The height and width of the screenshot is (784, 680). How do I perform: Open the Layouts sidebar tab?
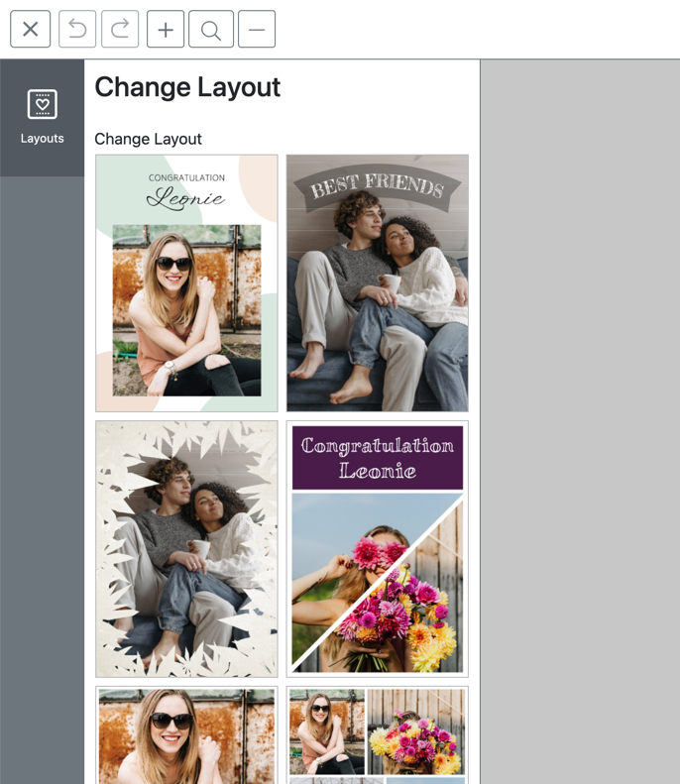(x=42, y=118)
